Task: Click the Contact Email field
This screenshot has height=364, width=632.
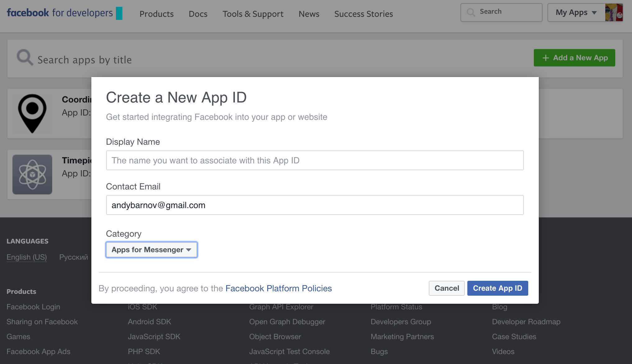Action: click(315, 205)
